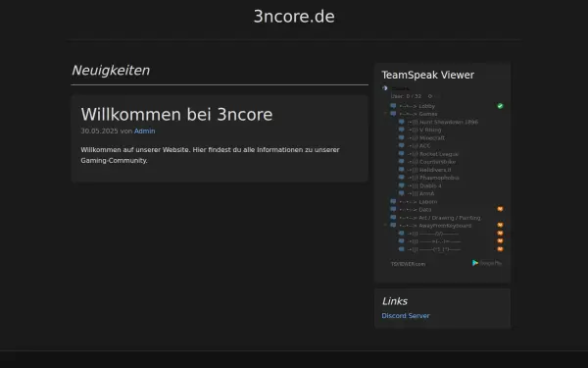Viewport: 588px width, 368px height.
Task: Select the Minecraft channel name
Action: tap(432, 138)
